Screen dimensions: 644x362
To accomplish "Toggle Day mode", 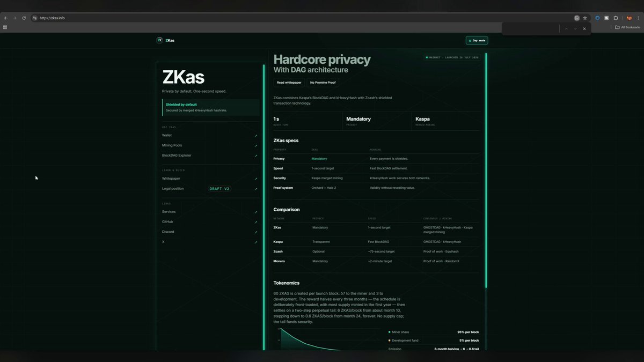I will pos(477,40).
